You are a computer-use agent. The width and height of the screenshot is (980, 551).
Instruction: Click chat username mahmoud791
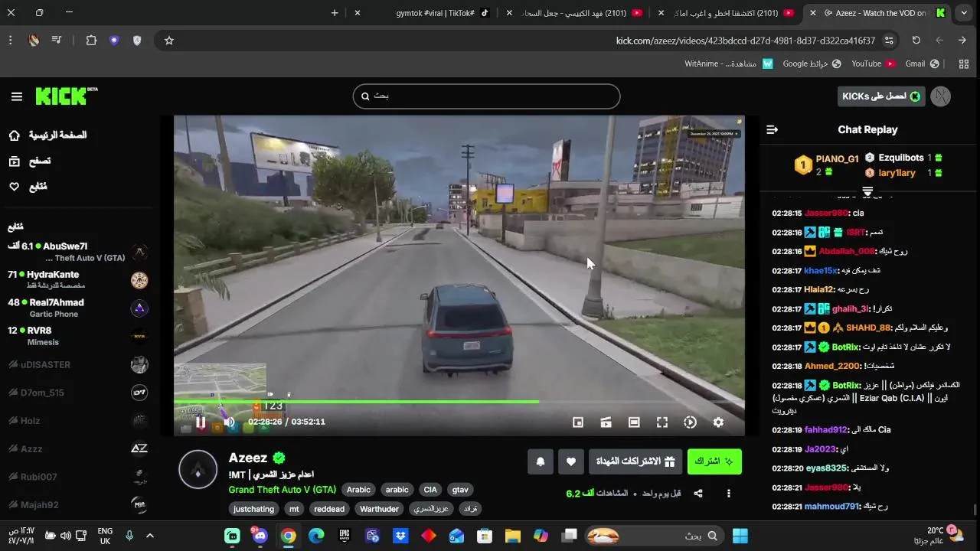(832, 506)
